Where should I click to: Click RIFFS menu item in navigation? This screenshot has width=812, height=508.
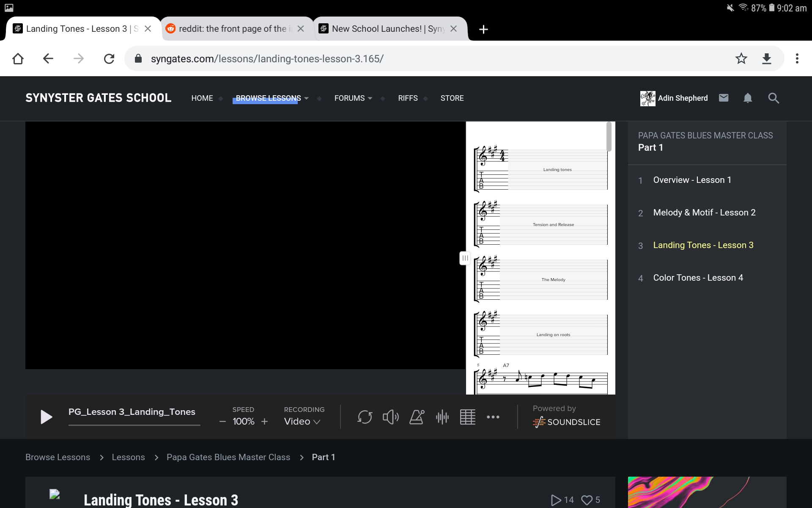tap(407, 98)
